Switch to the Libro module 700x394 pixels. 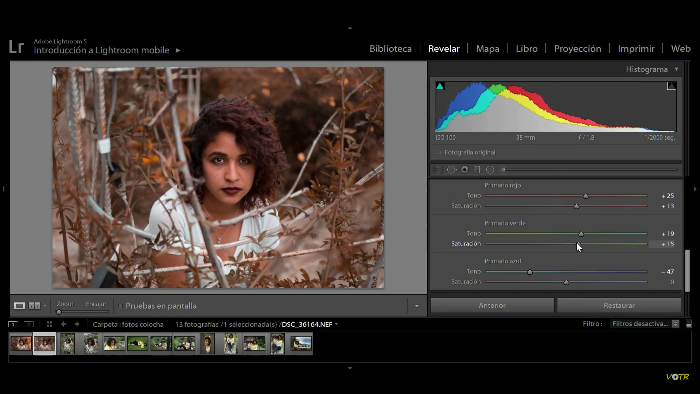pyautogui.click(x=526, y=49)
